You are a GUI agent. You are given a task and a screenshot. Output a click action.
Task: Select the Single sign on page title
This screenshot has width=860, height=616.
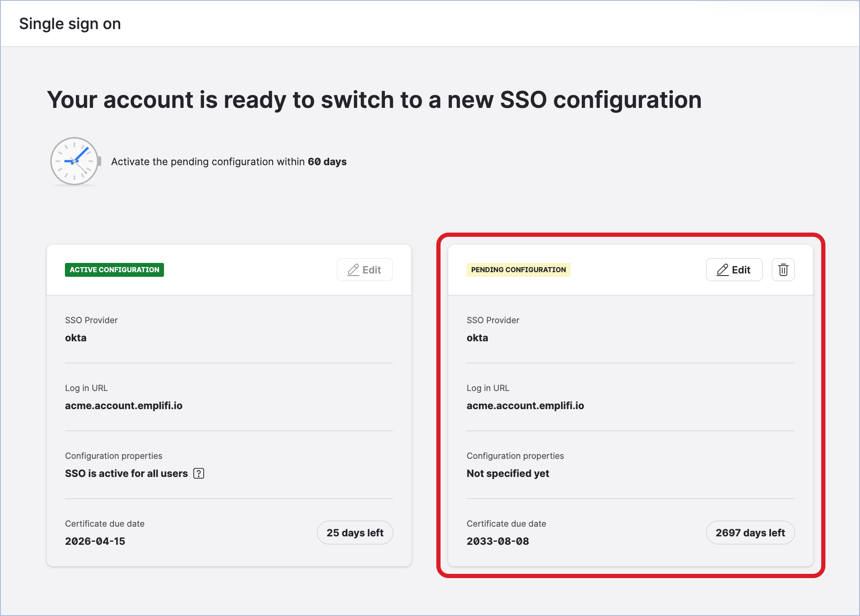point(70,23)
